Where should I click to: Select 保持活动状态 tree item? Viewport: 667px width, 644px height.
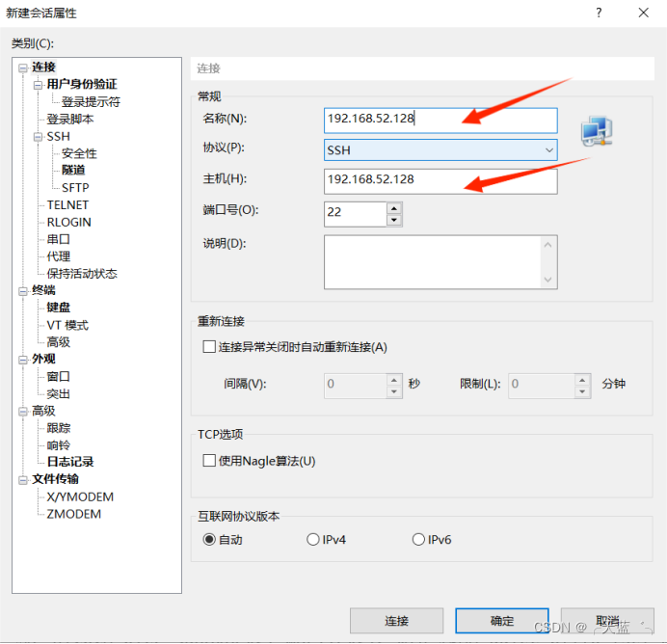[x=82, y=274]
